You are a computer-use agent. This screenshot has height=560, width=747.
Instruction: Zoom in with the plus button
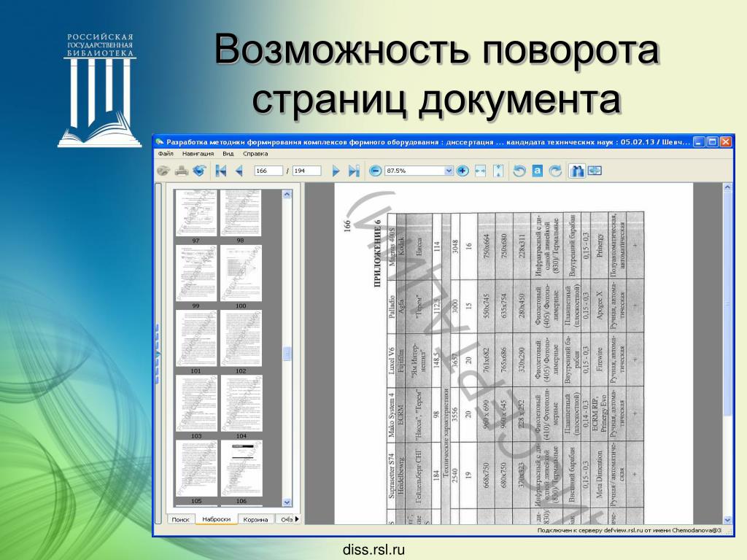[462, 171]
